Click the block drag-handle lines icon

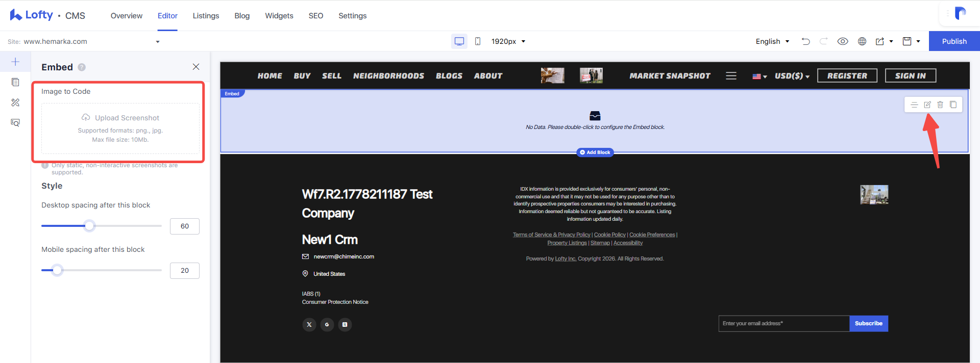click(914, 105)
